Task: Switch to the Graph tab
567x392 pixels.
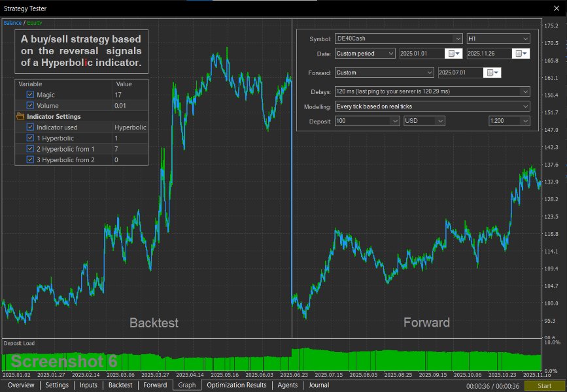Action: click(187, 385)
